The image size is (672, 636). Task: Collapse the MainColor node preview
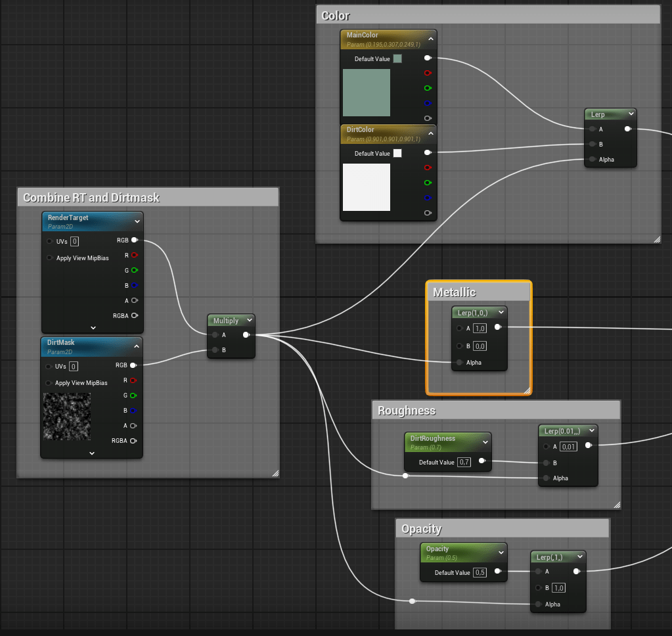[431, 39]
